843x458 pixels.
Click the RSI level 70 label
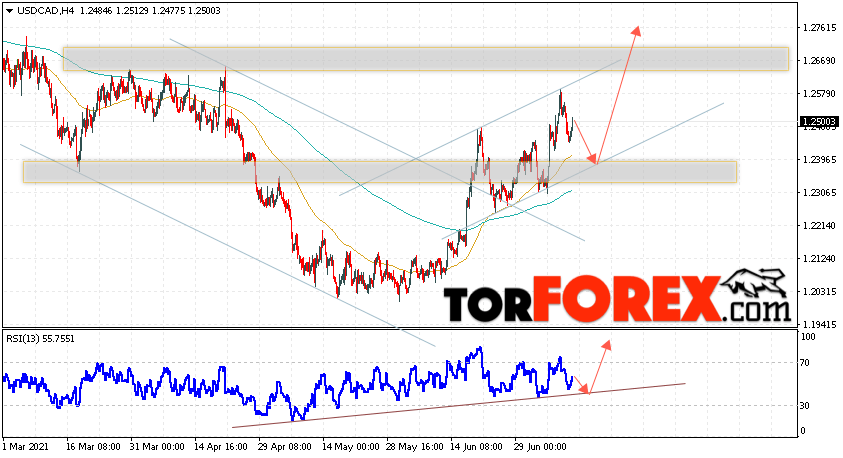(x=805, y=363)
